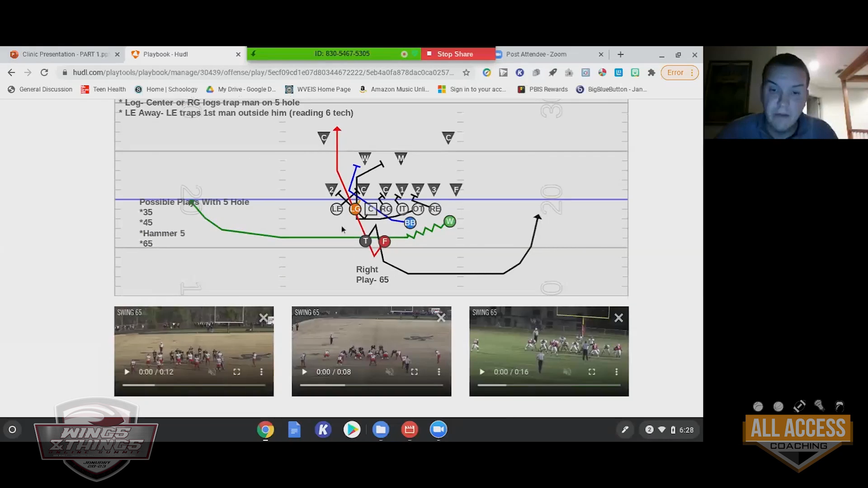Open the Chrome extensions puzzle icon
Image resolution: width=868 pixels, height=488 pixels.
(x=651, y=72)
